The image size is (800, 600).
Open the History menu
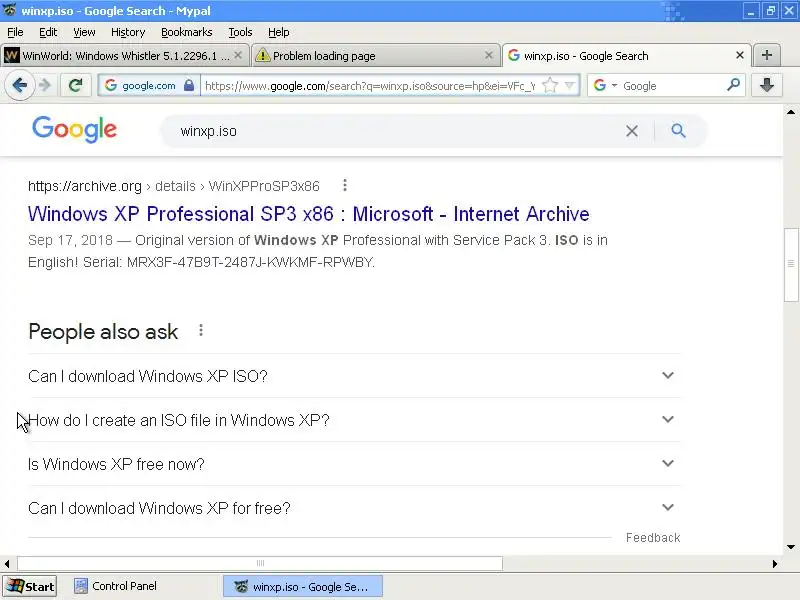pos(128,32)
